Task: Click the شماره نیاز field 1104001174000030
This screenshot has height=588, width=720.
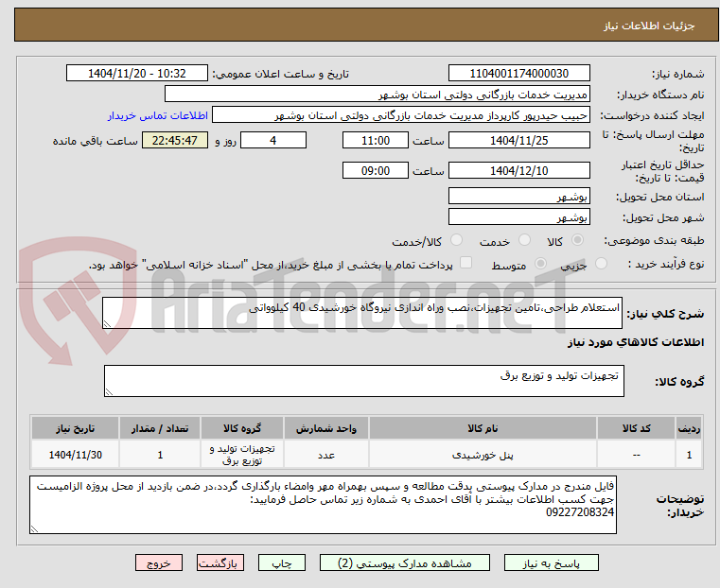Action: click(518, 74)
